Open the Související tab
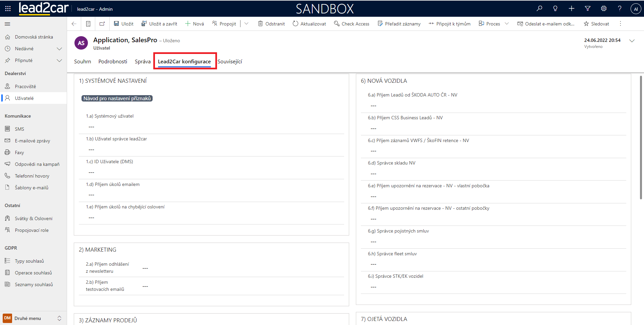The height and width of the screenshot is (325, 644). 230,62
